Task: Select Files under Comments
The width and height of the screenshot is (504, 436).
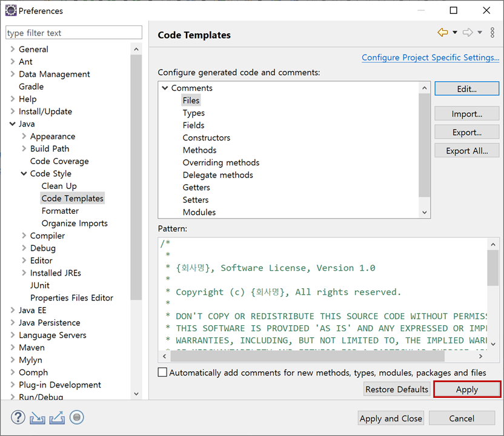Action: (191, 101)
